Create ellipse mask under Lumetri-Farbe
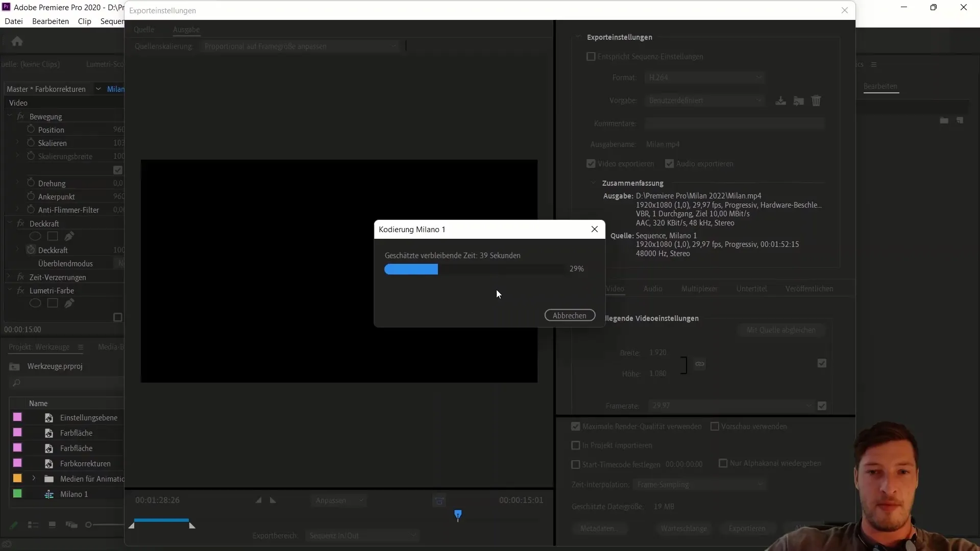 pos(35,303)
